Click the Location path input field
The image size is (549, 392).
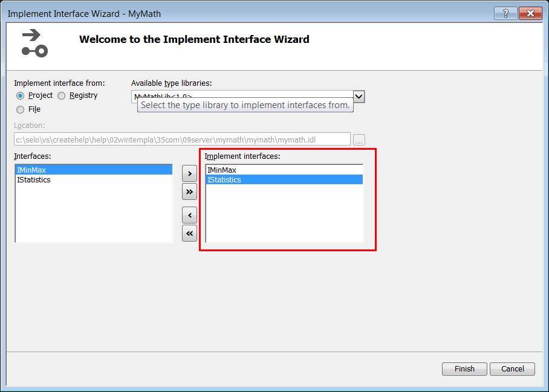(182, 140)
